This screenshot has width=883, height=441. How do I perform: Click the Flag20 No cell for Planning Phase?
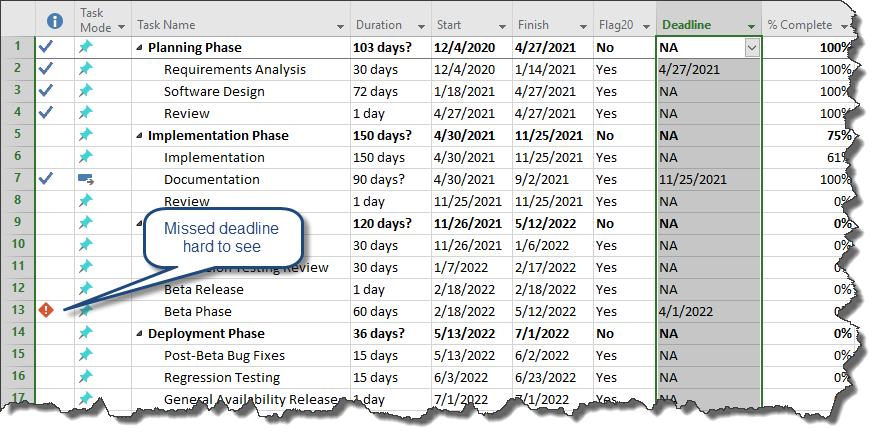click(x=625, y=47)
